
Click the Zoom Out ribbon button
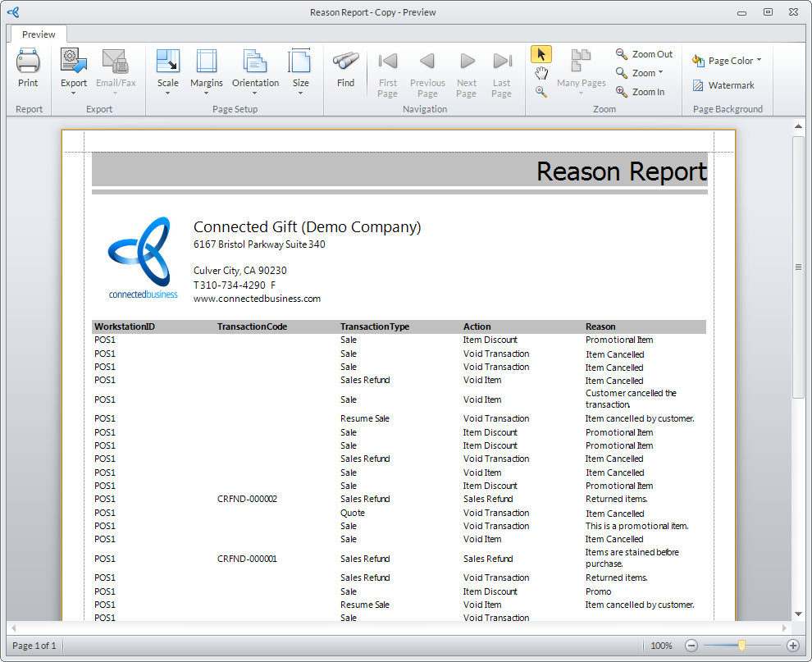(x=645, y=54)
